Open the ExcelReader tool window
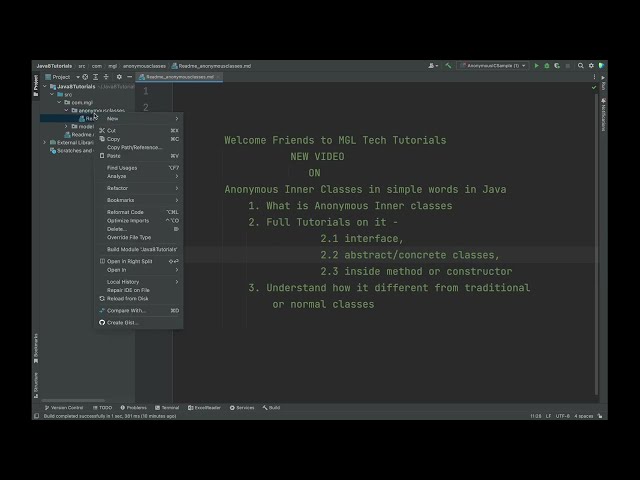 tap(204, 407)
